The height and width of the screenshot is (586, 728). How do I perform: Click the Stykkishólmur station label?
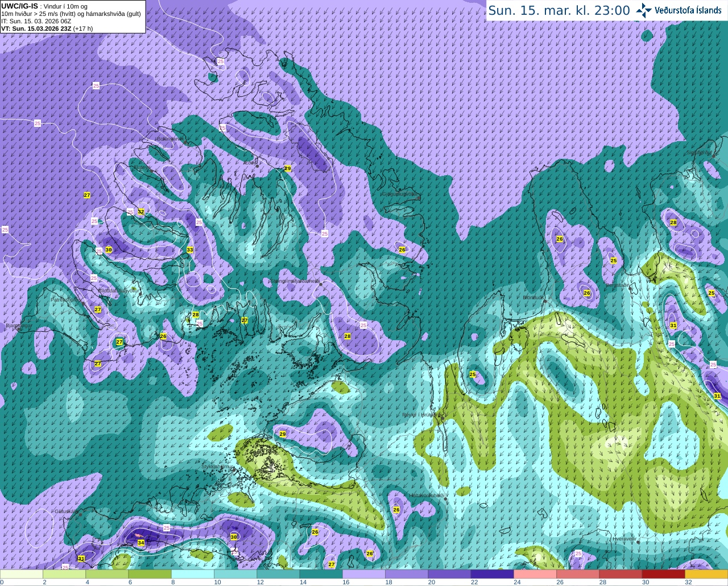[218, 467]
